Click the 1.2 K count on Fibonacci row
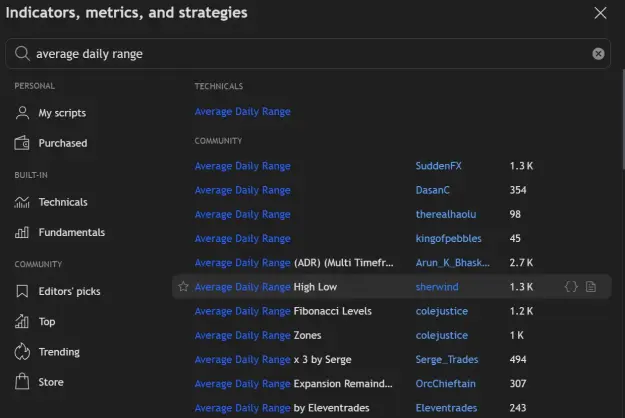 [x=521, y=311]
